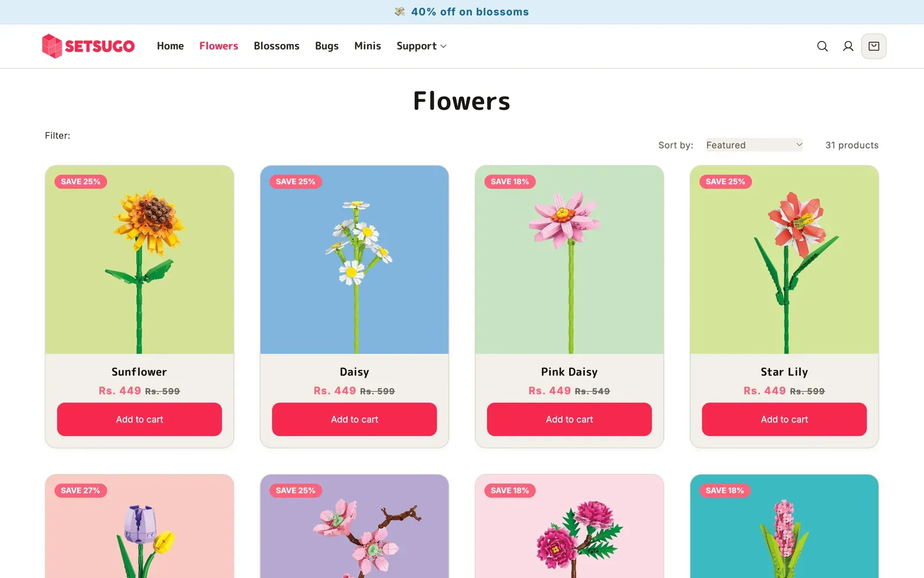Open the Minis menu item

[368, 46]
